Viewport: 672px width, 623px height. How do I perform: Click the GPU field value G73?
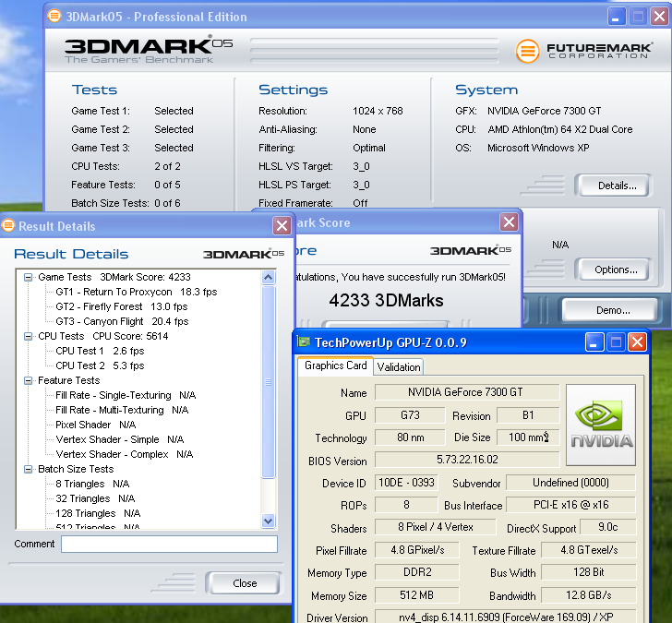410,414
